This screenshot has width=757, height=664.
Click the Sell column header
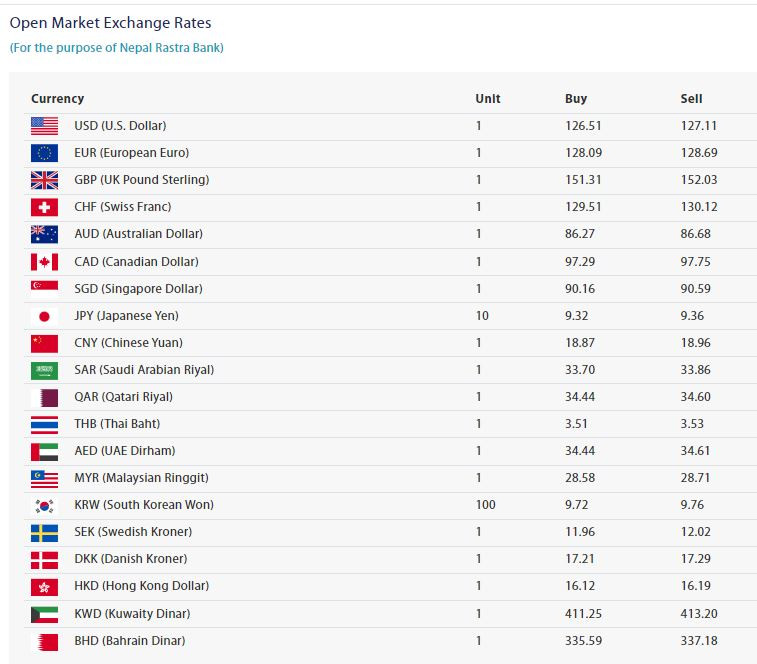click(x=691, y=99)
